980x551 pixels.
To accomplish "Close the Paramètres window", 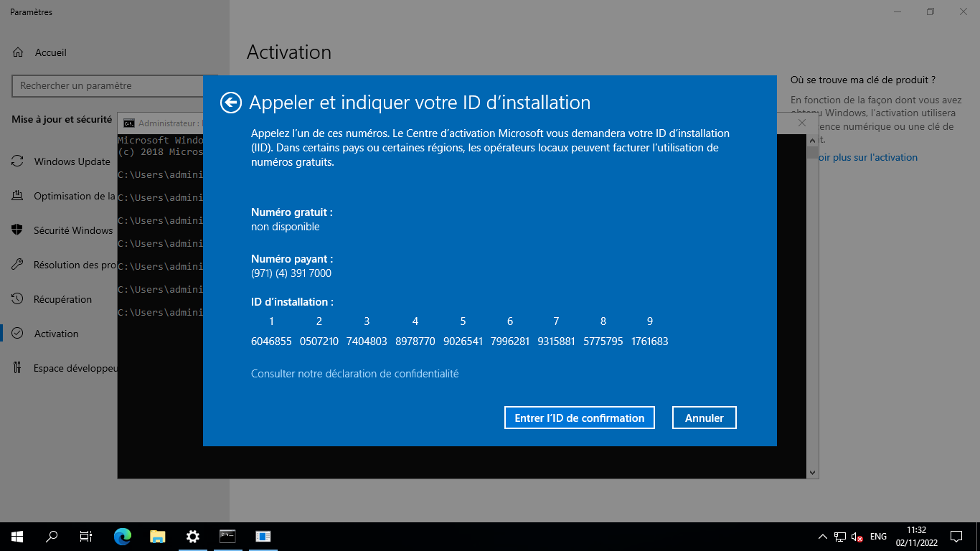I will [963, 11].
